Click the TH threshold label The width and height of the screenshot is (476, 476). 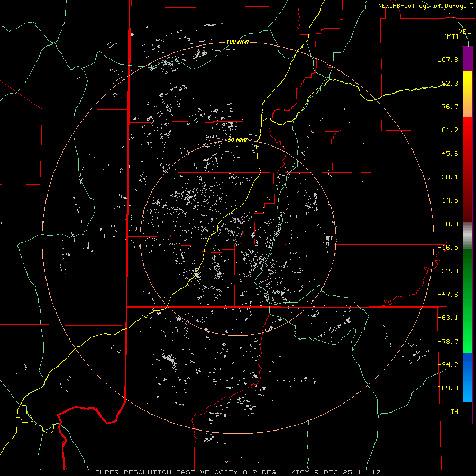(454, 412)
